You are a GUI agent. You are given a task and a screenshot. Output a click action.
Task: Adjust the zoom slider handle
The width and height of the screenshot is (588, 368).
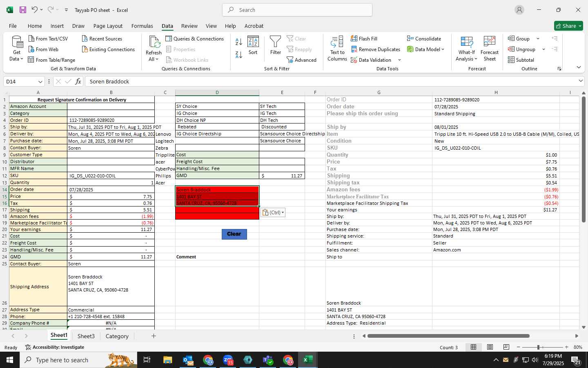[x=539, y=347]
